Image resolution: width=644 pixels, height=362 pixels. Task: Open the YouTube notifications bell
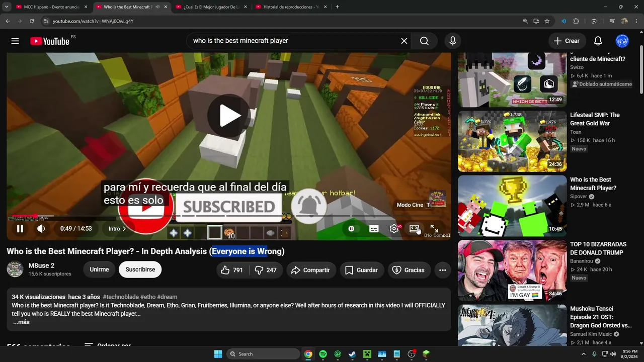(598, 41)
